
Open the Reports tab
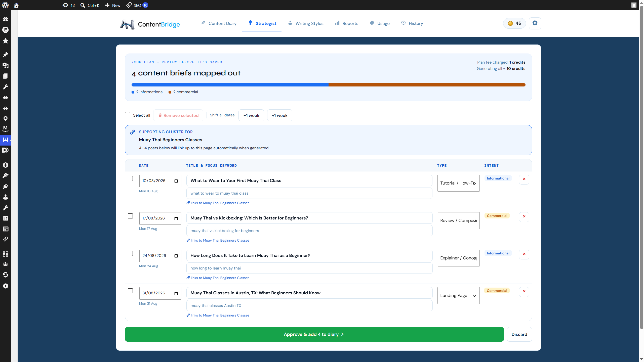[346, 23]
